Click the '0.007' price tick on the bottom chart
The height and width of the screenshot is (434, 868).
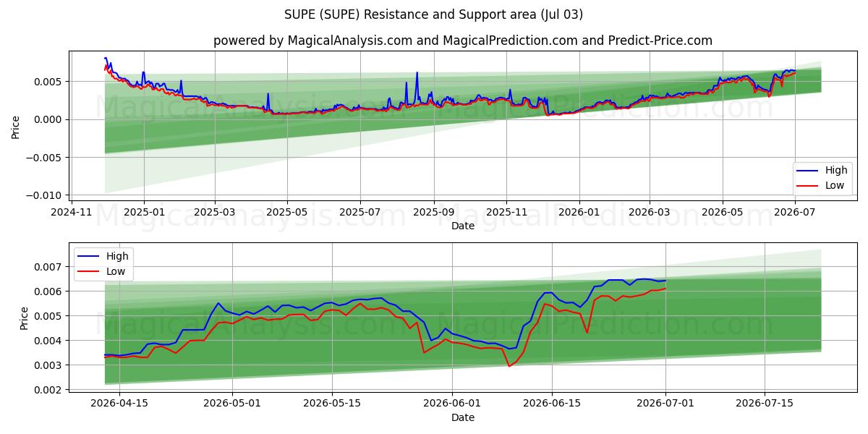click(49, 267)
